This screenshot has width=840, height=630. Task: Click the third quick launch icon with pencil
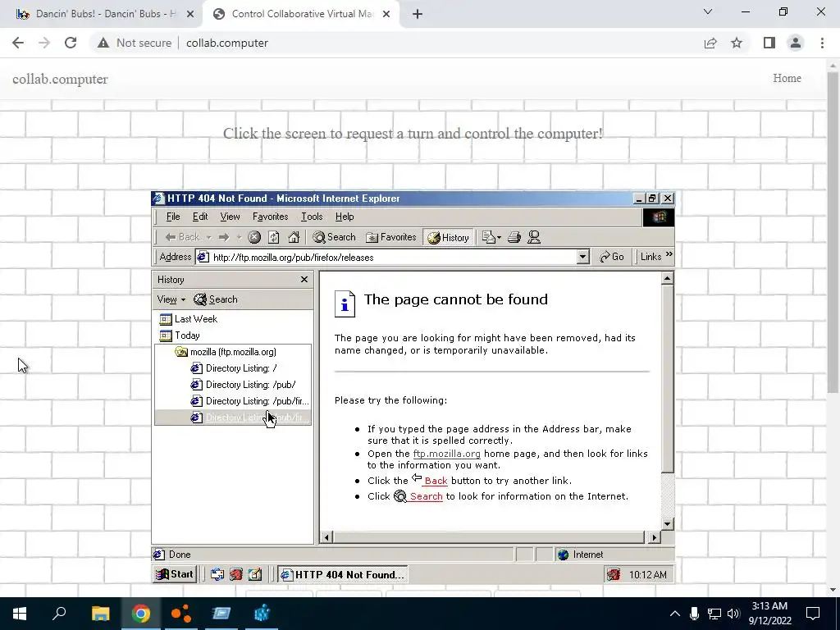[x=255, y=575]
